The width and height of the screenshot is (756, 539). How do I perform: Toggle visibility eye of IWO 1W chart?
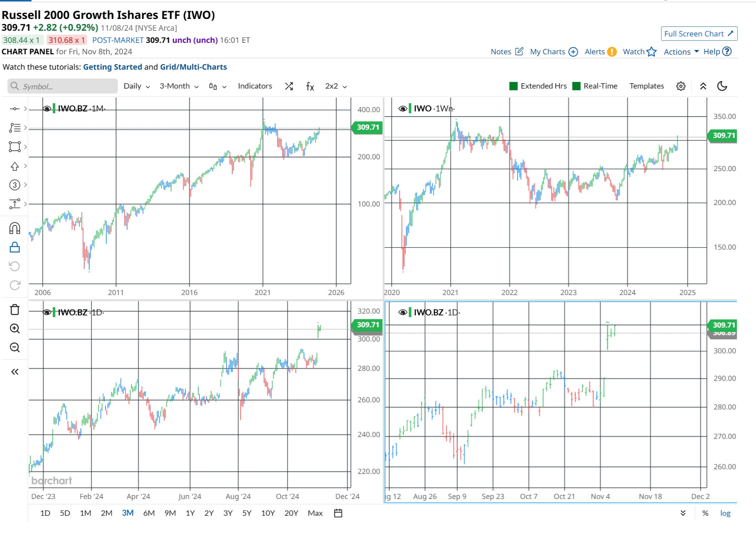[402, 109]
